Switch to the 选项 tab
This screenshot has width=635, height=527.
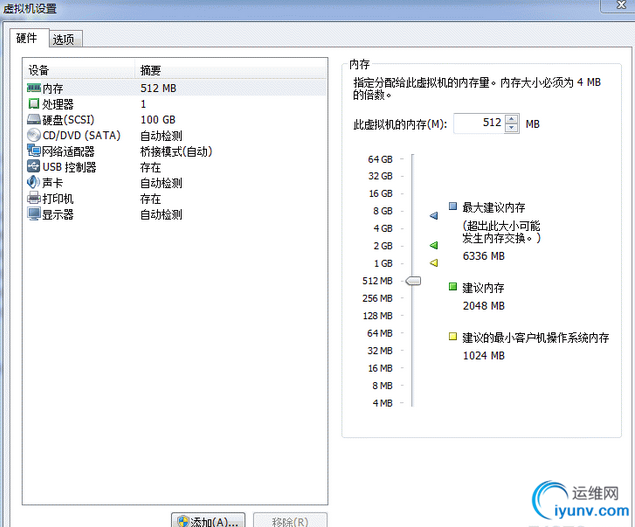(x=64, y=40)
